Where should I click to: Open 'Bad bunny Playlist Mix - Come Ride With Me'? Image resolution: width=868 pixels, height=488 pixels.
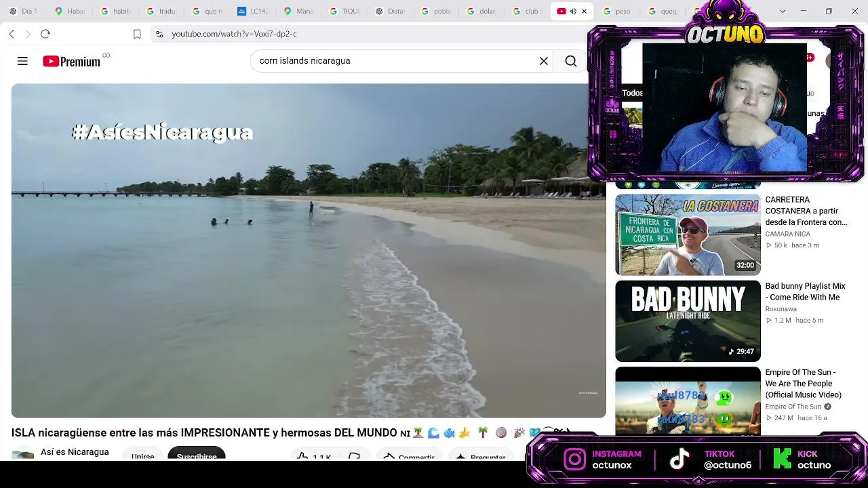pos(806,291)
